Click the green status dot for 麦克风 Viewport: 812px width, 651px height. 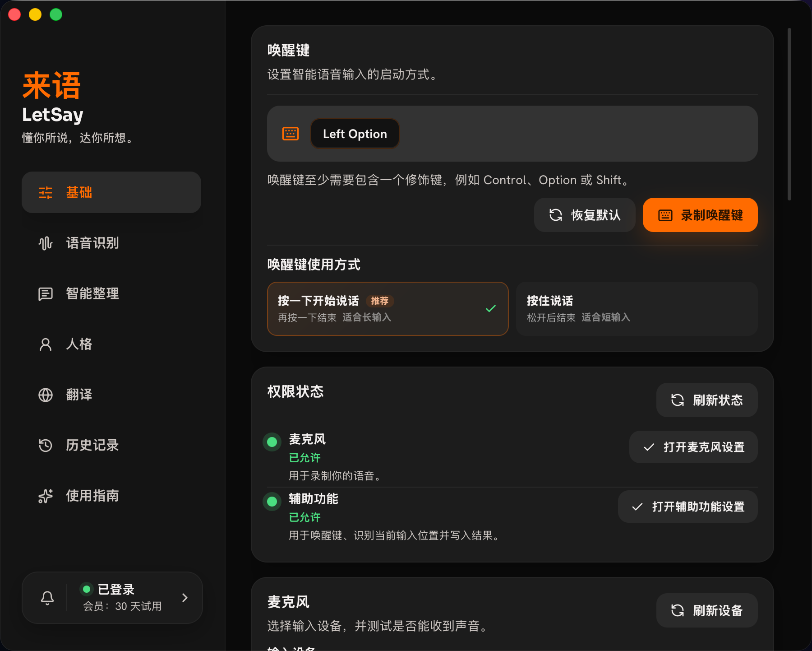(x=272, y=442)
